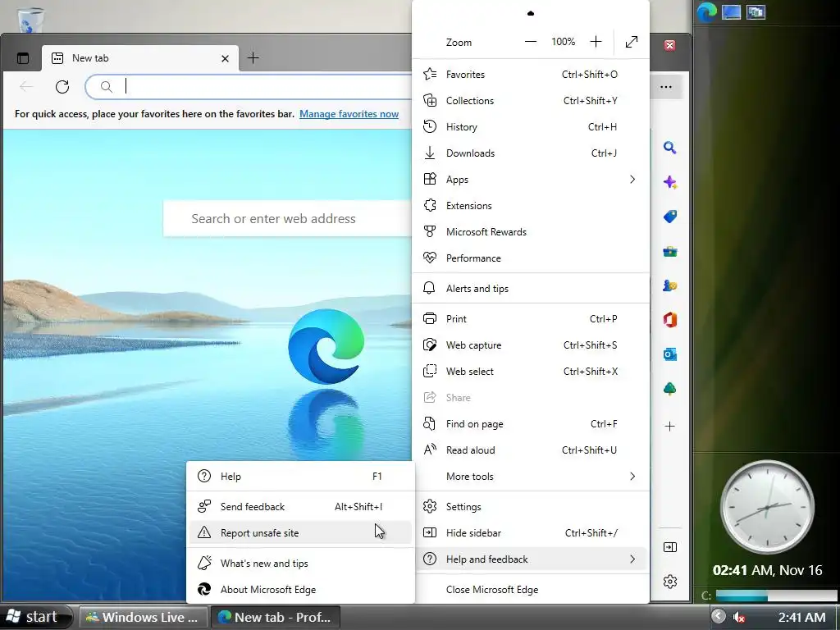This screenshot has height=630, width=840.
Task: Close the New tab tab
Action: point(225,58)
